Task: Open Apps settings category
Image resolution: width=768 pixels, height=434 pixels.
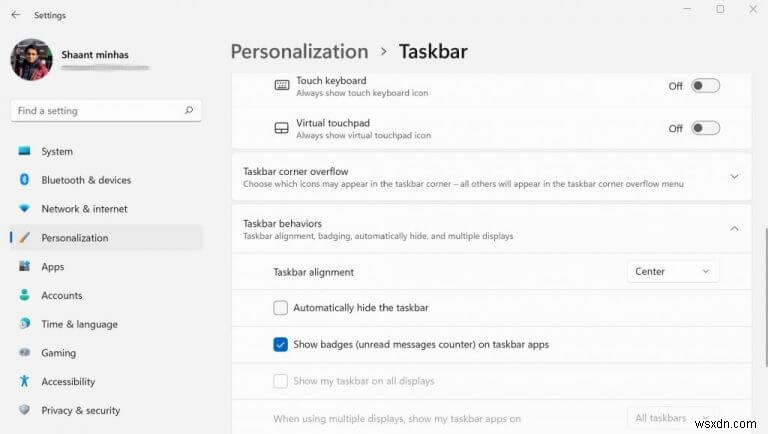Action: coord(106,266)
